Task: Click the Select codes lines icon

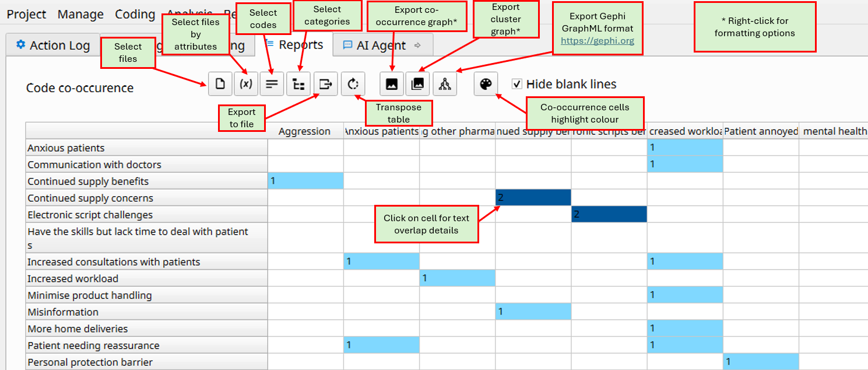Action: click(x=272, y=84)
